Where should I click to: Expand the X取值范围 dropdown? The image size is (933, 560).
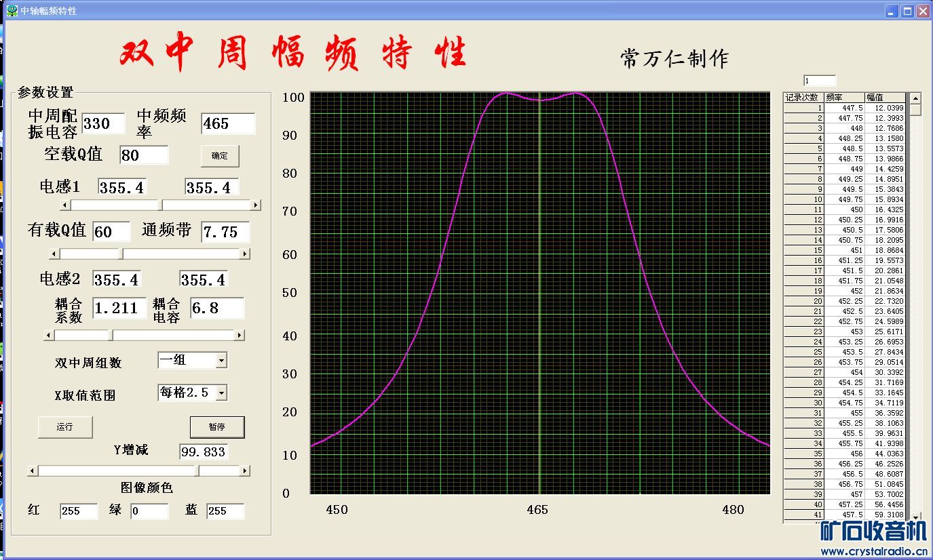[221, 393]
